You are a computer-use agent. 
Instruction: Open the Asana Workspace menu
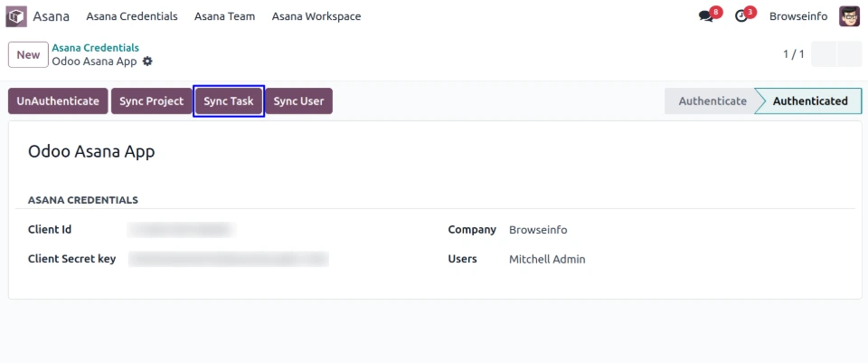pyautogui.click(x=316, y=16)
